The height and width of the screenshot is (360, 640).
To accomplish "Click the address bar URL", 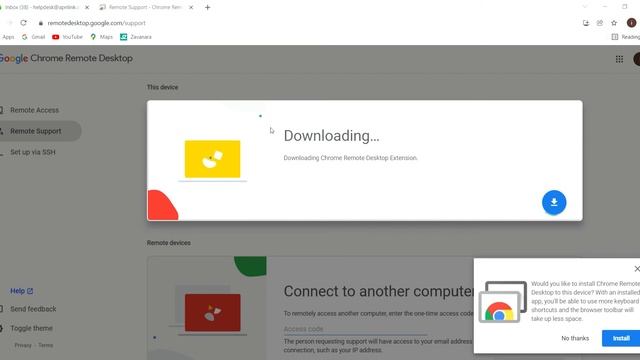I will (97, 23).
